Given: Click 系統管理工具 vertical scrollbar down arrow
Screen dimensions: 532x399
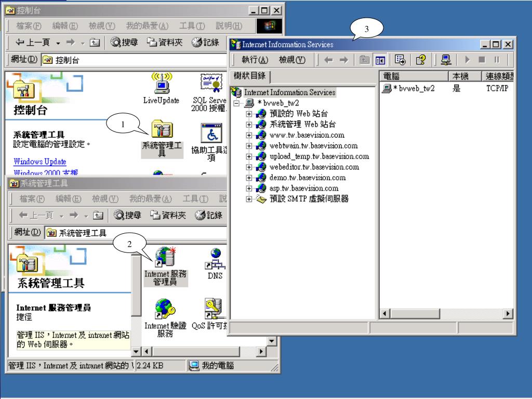Looking at the screenshot, I should click(136, 352).
